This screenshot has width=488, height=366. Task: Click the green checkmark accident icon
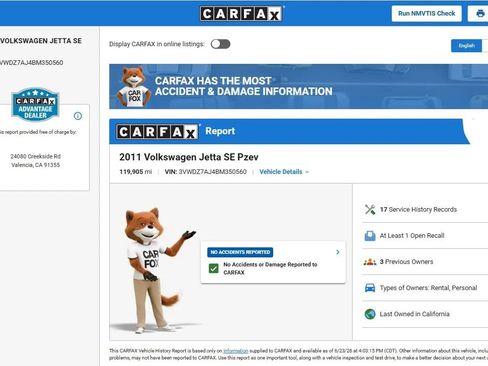[214, 268]
